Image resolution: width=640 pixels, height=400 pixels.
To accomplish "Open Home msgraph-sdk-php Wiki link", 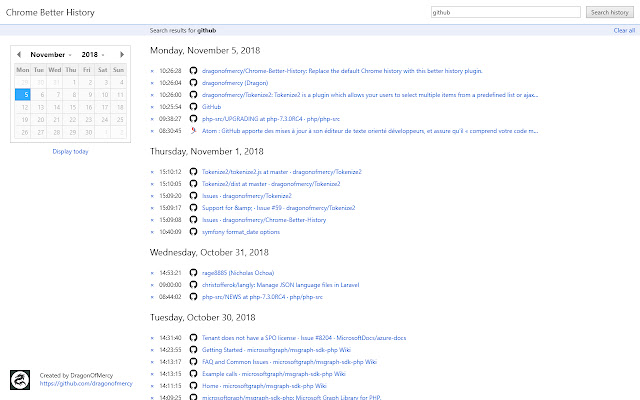I will [264, 386].
